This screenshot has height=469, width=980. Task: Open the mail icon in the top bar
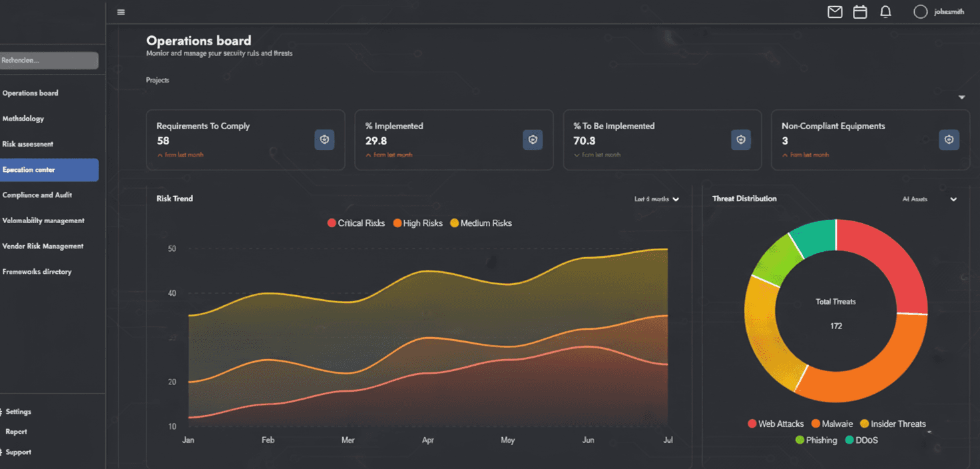(x=834, y=11)
